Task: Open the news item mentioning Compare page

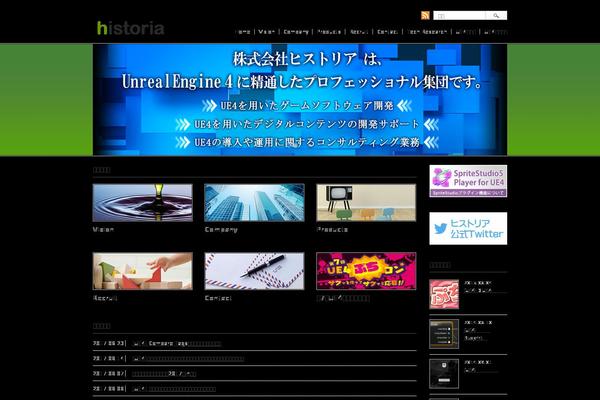Action: coord(177,343)
